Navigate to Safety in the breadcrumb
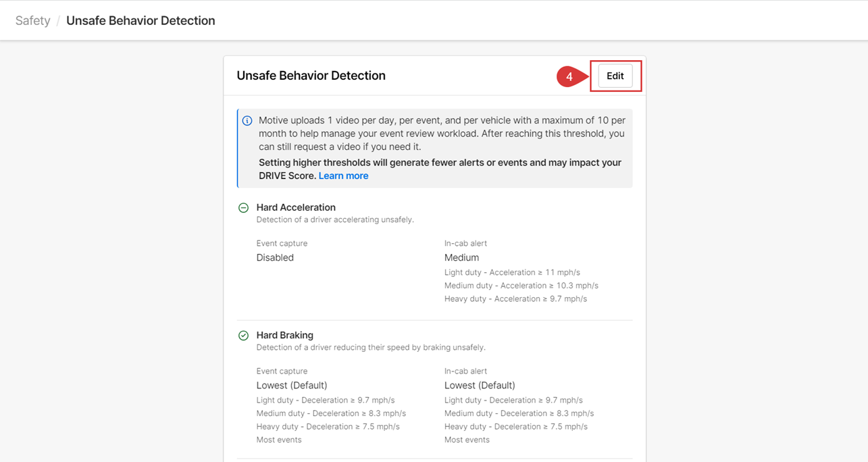 click(32, 20)
